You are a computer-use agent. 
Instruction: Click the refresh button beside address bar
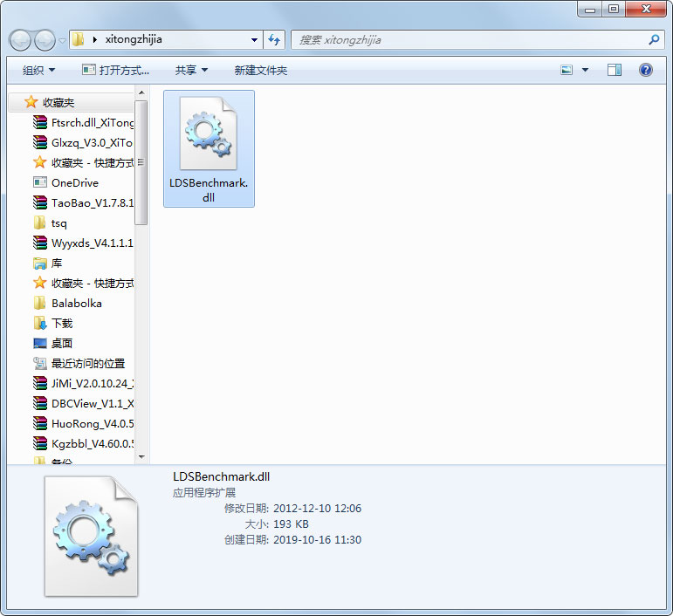click(x=275, y=40)
